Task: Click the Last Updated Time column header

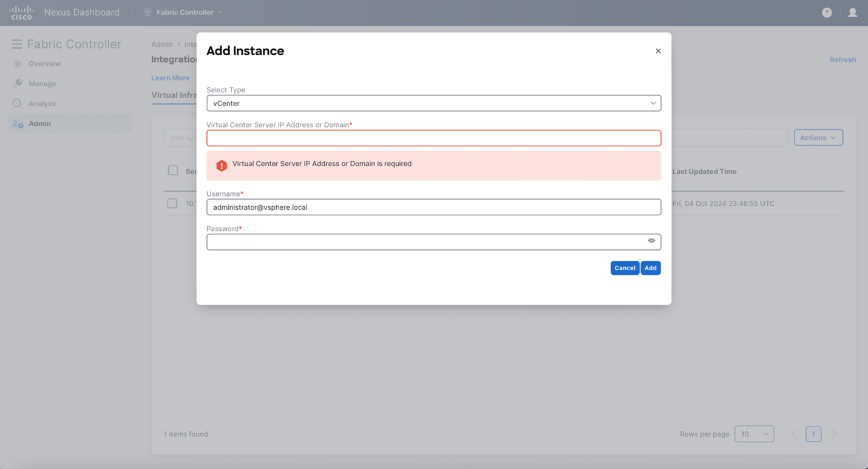Action: click(704, 172)
